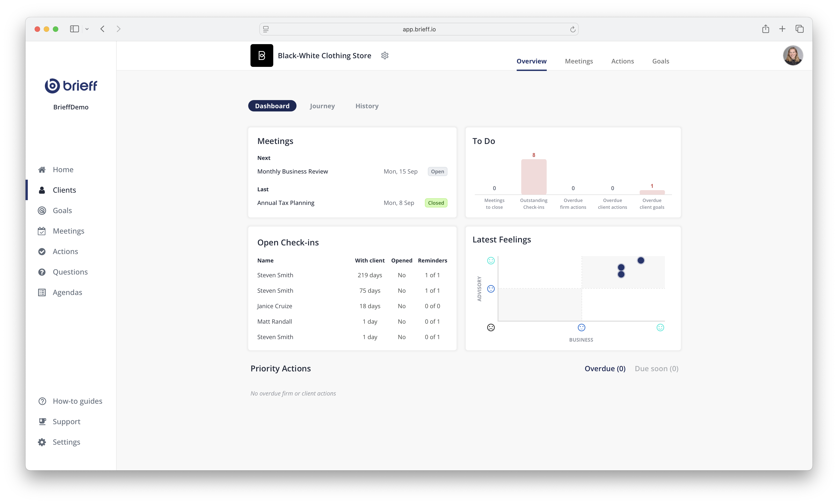Click Safari share icon

pyautogui.click(x=765, y=29)
